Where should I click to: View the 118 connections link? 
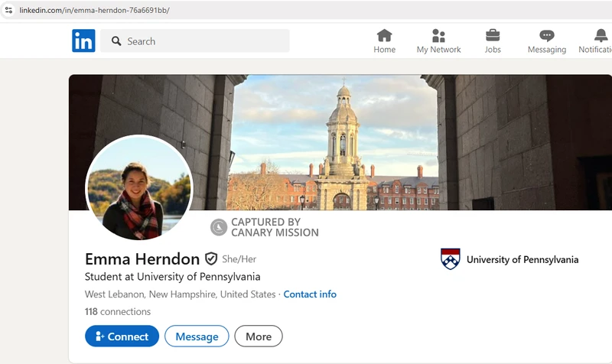pos(118,311)
